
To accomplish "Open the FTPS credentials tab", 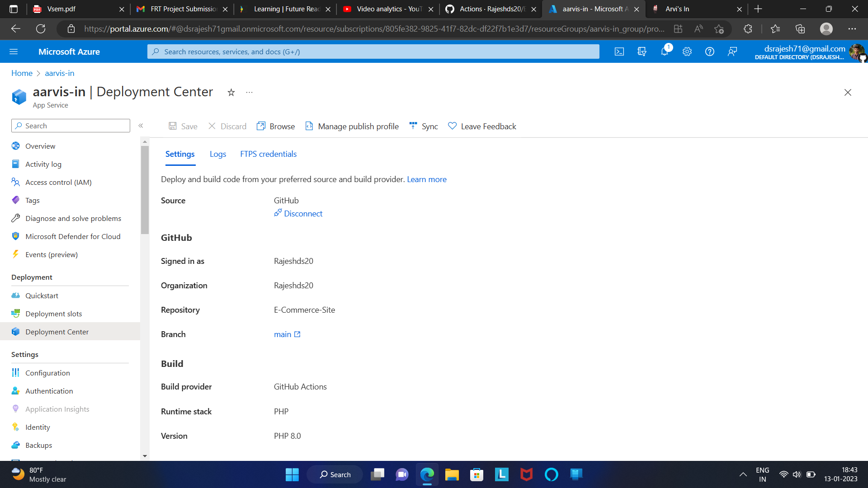I will pos(268,154).
